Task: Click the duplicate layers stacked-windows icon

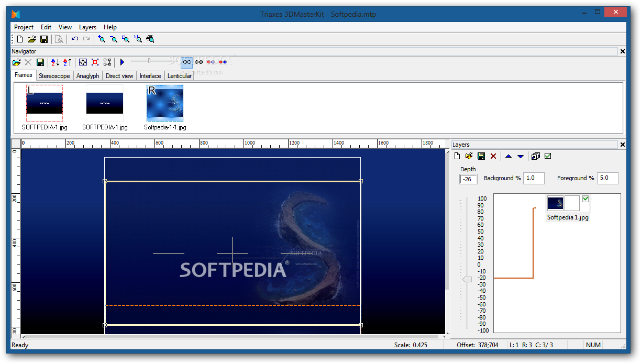Action: [x=535, y=156]
